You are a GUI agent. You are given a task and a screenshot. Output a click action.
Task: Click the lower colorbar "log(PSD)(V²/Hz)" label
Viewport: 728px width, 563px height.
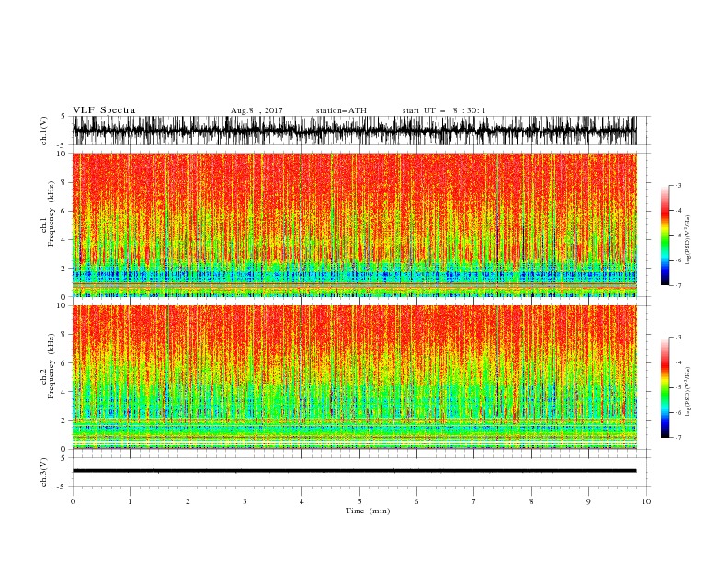[x=688, y=392]
